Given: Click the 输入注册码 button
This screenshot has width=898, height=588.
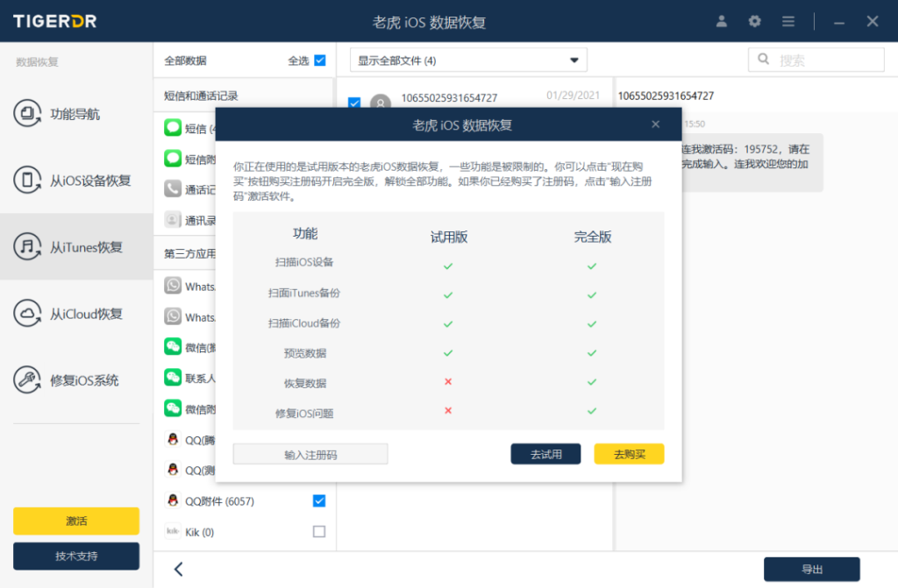Looking at the screenshot, I should [310, 454].
